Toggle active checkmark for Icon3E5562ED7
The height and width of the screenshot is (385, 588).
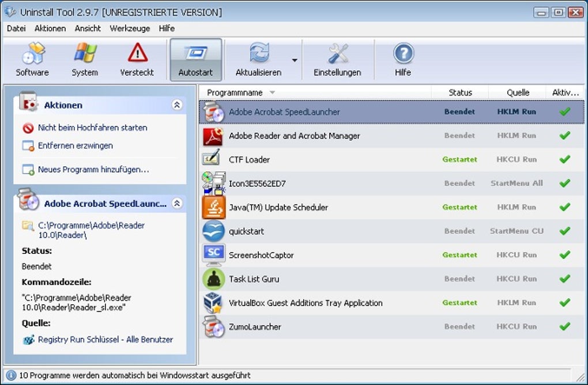pyautogui.click(x=565, y=183)
